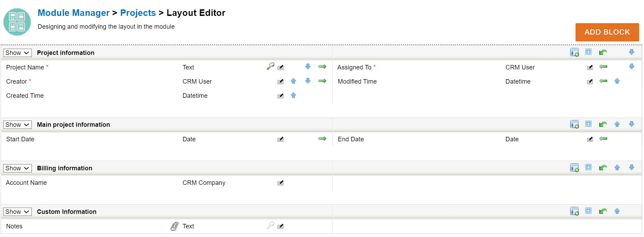Edit properties of Creator field

[x=280, y=82]
